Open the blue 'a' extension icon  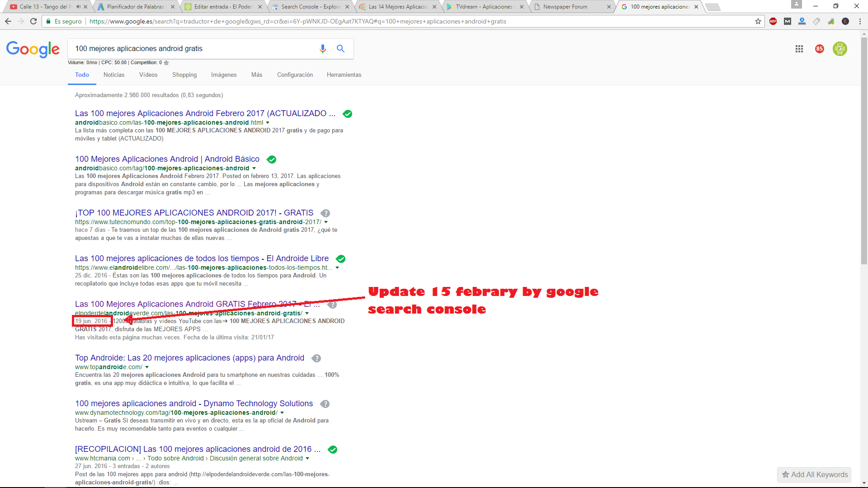pyautogui.click(x=802, y=21)
